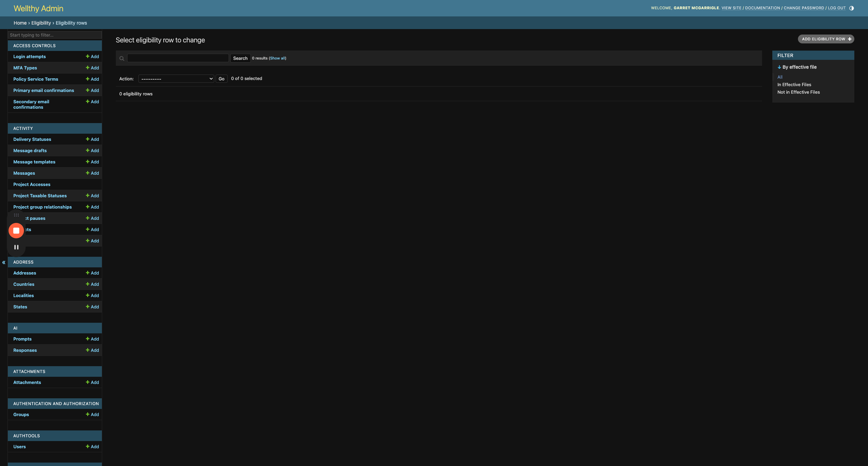Toggle the light/dark theme icon
This screenshot has width=868, height=466.
[851, 8]
